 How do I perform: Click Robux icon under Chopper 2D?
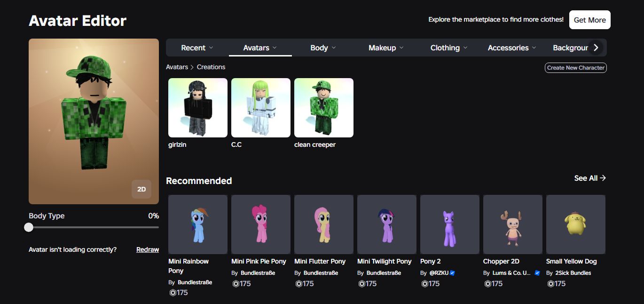(487, 284)
